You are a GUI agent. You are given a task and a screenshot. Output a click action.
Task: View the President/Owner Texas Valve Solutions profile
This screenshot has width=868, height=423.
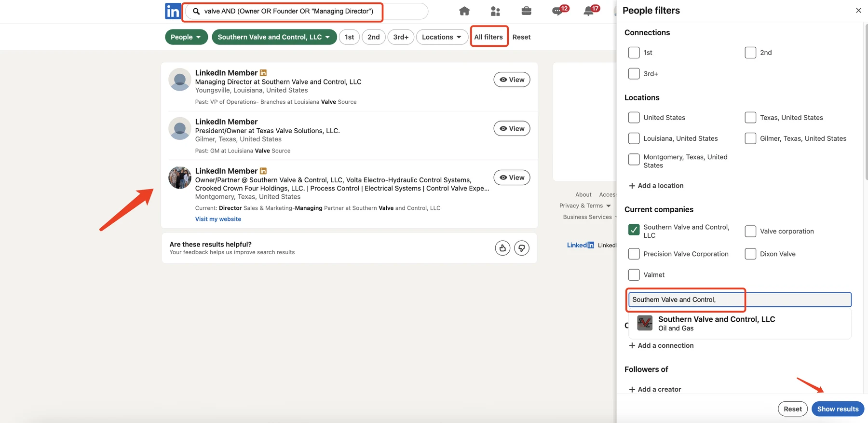[512, 128]
